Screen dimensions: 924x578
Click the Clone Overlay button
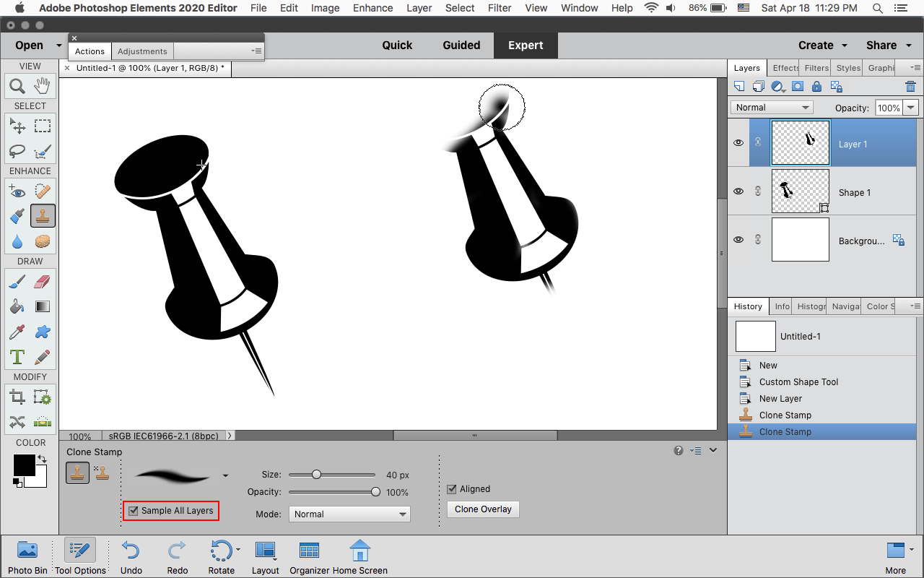(x=483, y=509)
